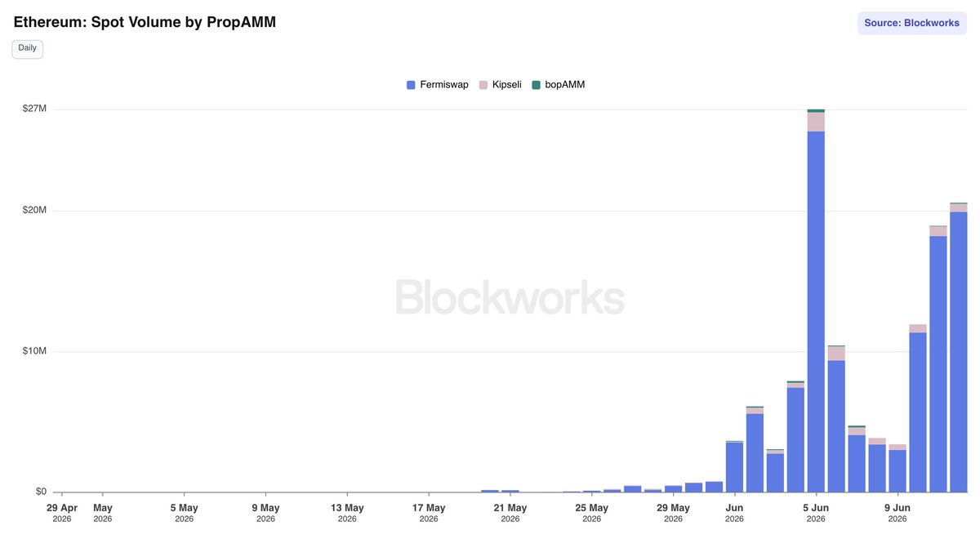980x539 pixels.
Task: Click the $20M y-axis label
Action: click(x=34, y=211)
